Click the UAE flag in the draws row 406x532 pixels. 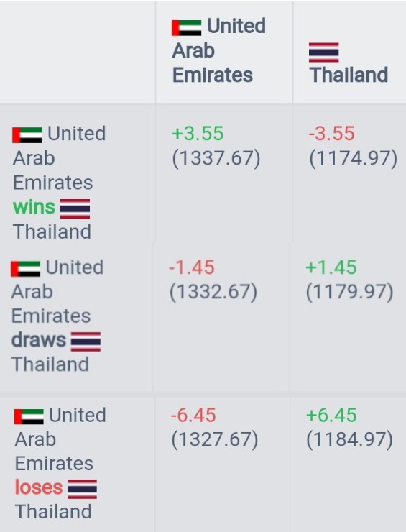(26, 269)
